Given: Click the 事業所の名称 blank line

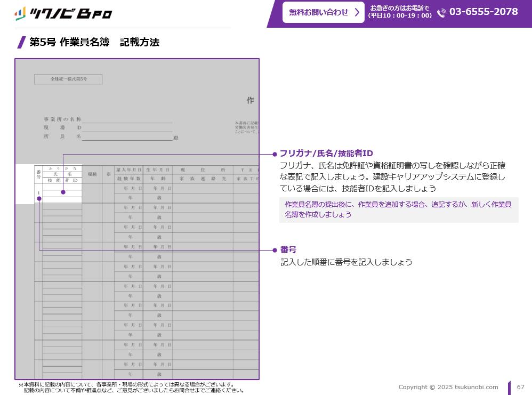Looking at the screenshot, I should pos(127,119).
